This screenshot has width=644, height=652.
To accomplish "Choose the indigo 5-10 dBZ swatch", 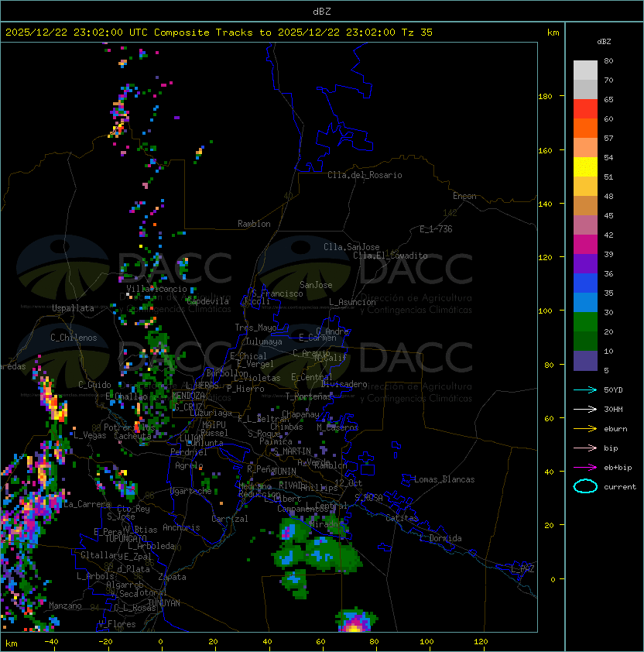I will [x=585, y=361].
